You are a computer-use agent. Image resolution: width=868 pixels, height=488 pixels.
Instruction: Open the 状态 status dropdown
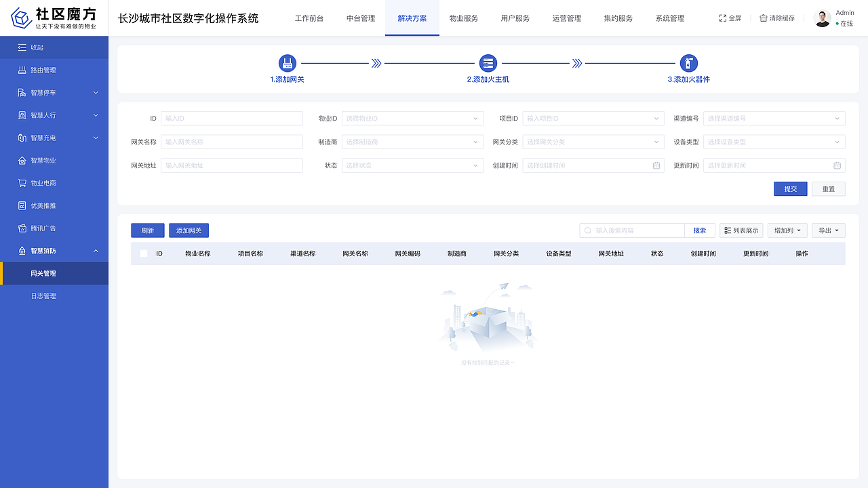411,165
